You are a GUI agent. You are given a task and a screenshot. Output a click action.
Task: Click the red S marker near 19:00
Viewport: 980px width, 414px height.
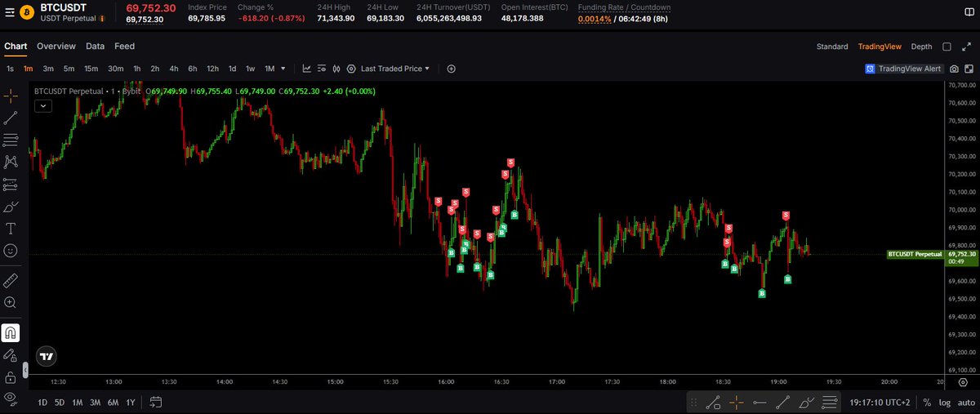[x=786, y=216]
